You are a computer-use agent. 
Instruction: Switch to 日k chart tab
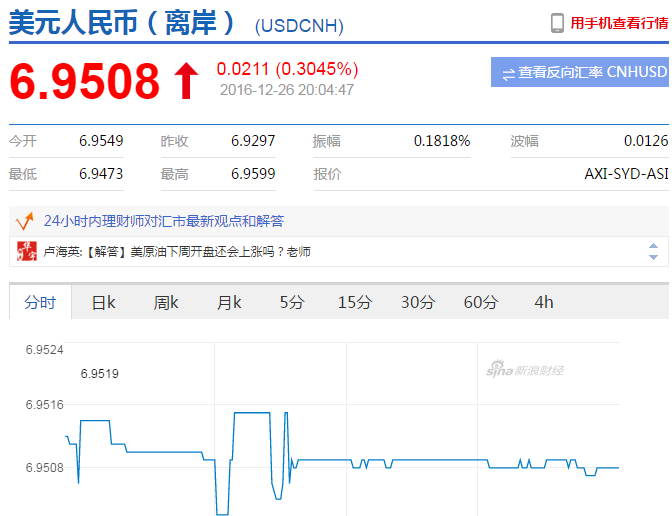pyautogui.click(x=103, y=303)
